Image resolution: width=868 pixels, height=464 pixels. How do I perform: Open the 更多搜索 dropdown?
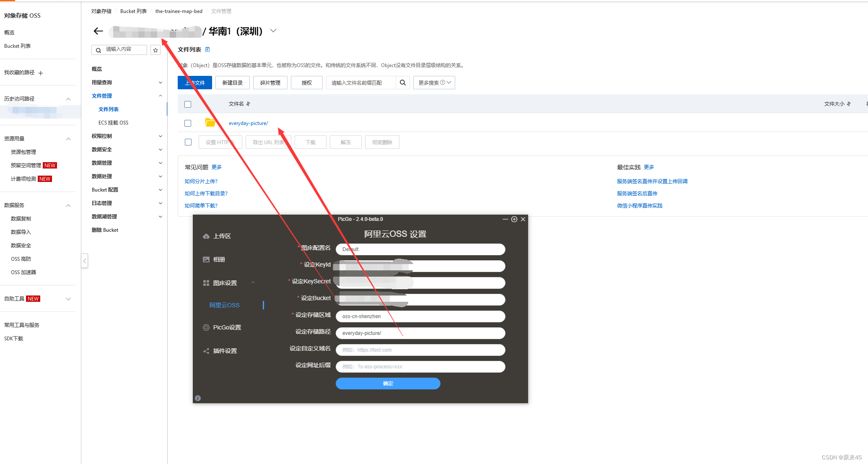pos(434,83)
